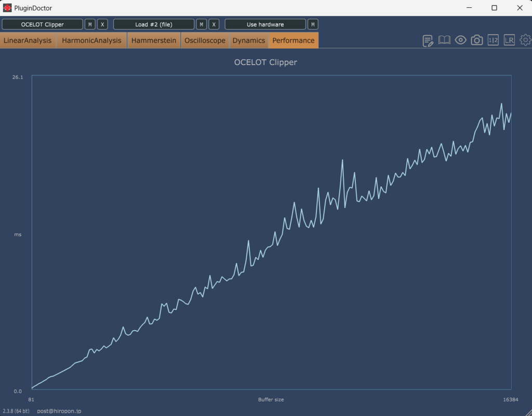This screenshot has height=416, width=532.
Task: Close the PluginDoctor window
Action: pyautogui.click(x=520, y=8)
